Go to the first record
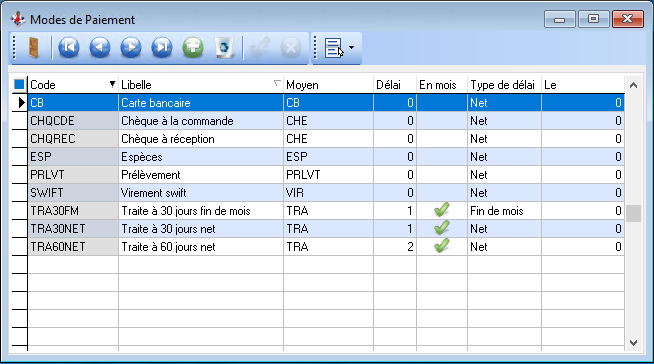Viewport: 654px width, 364px height. pos(69,47)
